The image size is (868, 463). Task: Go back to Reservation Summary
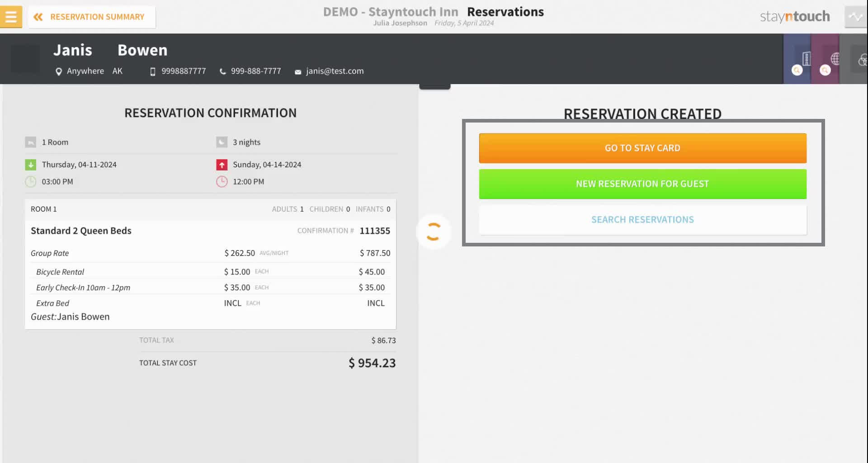(x=92, y=17)
